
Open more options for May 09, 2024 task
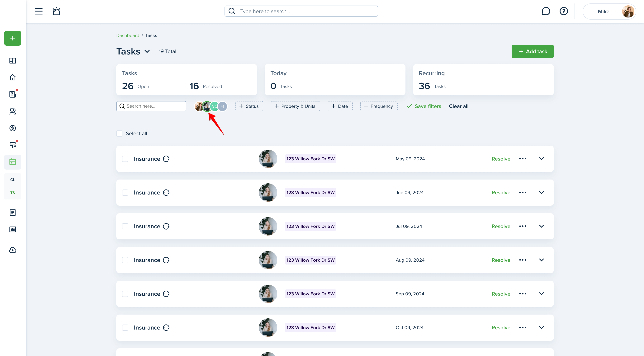pos(523,159)
